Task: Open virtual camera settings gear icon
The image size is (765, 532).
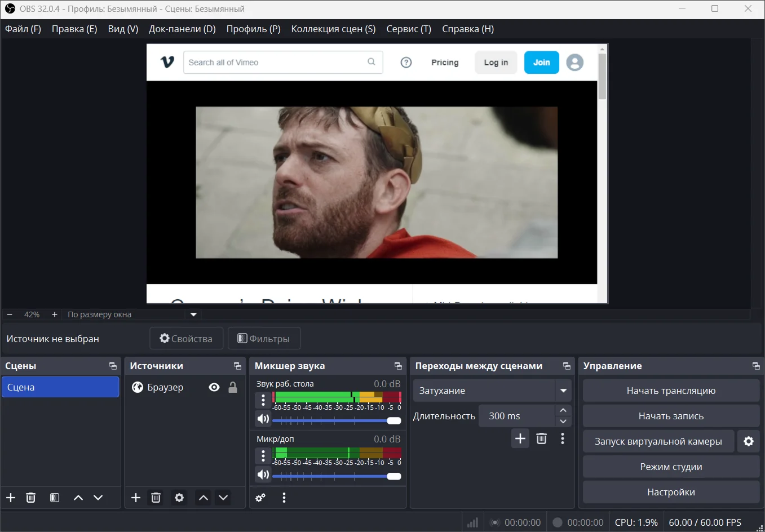Action: [749, 441]
